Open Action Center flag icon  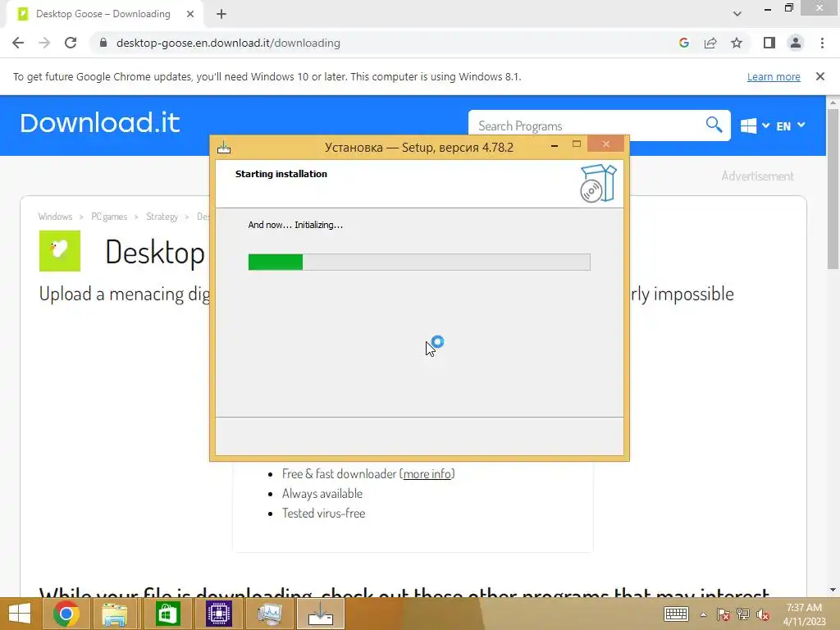tap(723, 614)
